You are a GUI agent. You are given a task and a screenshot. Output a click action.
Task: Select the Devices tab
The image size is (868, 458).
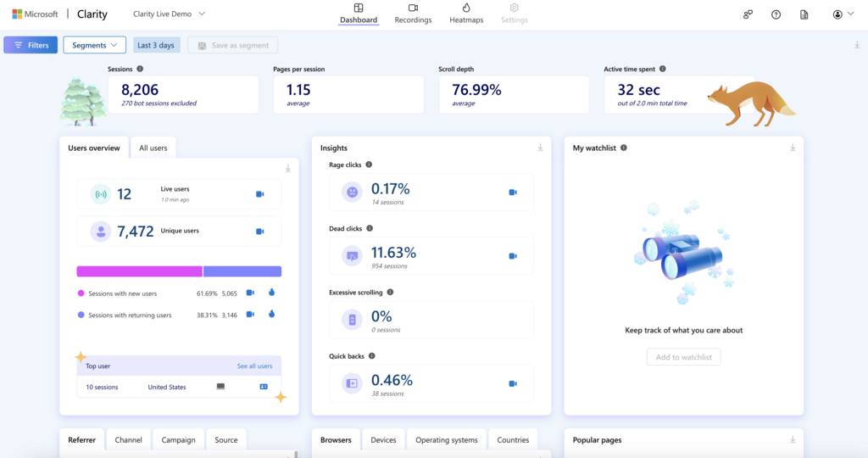click(x=383, y=439)
